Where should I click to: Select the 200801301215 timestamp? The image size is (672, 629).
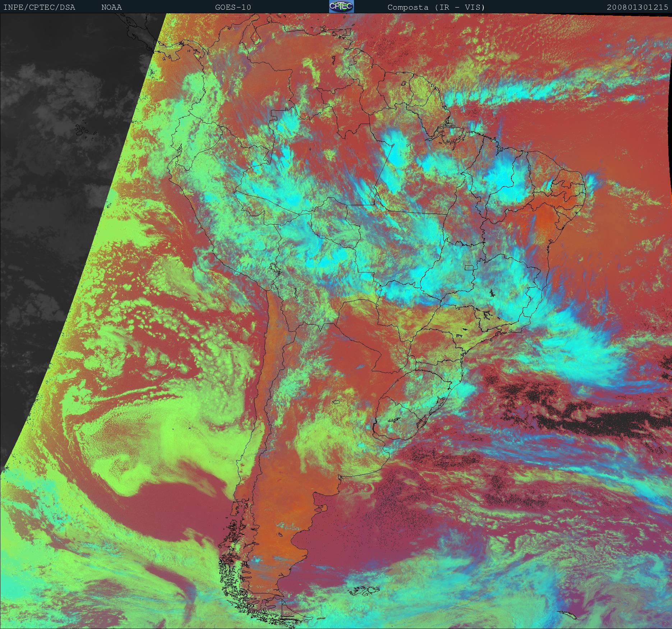(637, 7)
